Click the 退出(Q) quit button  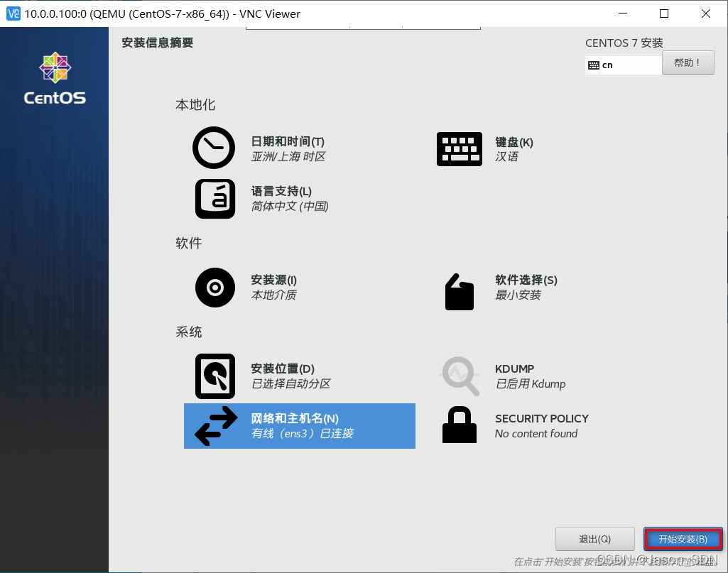pyautogui.click(x=594, y=539)
